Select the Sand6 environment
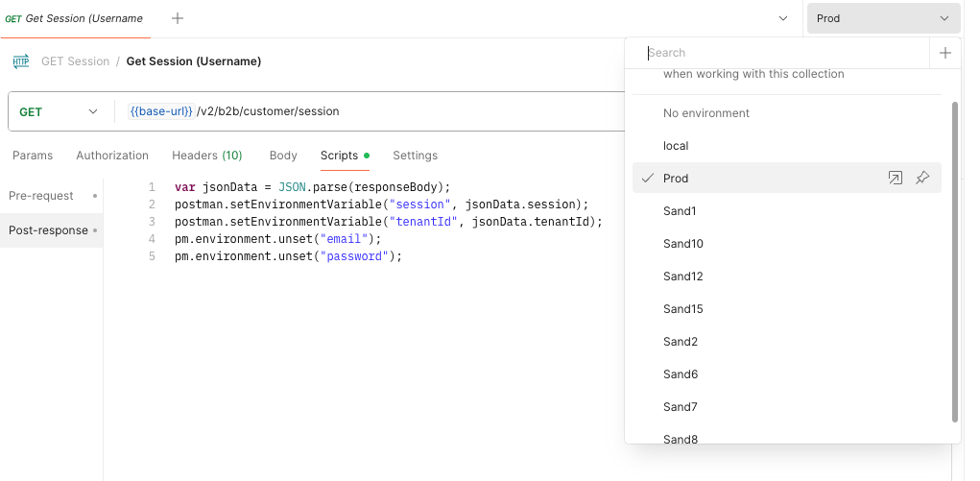The height and width of the screenshot is (481, 980). coord(787,374)
